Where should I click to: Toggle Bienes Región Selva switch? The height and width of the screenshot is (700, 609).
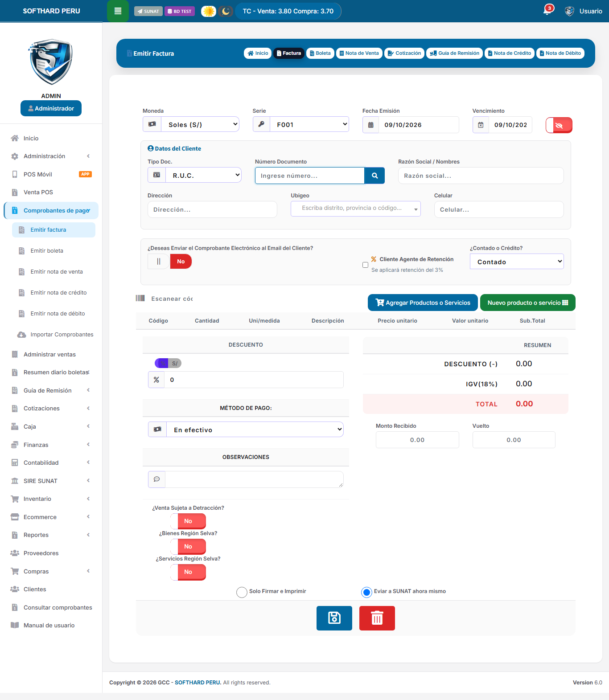point(188,547)
